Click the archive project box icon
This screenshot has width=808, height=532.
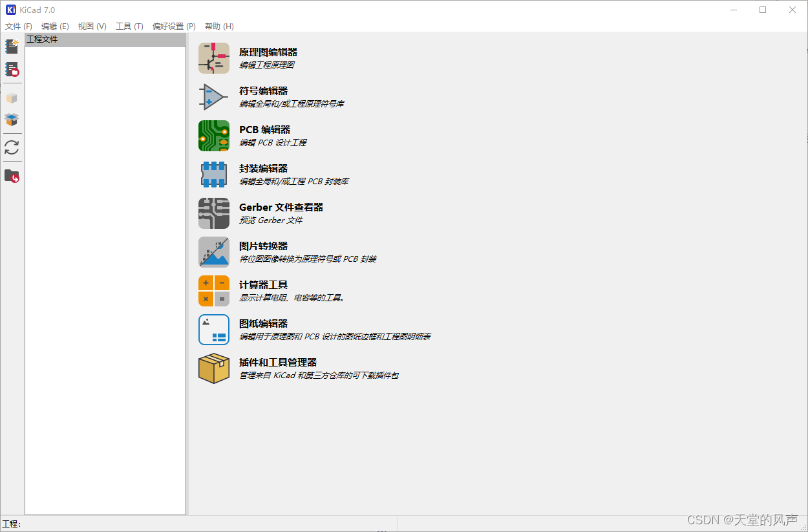tap(12, 98)
